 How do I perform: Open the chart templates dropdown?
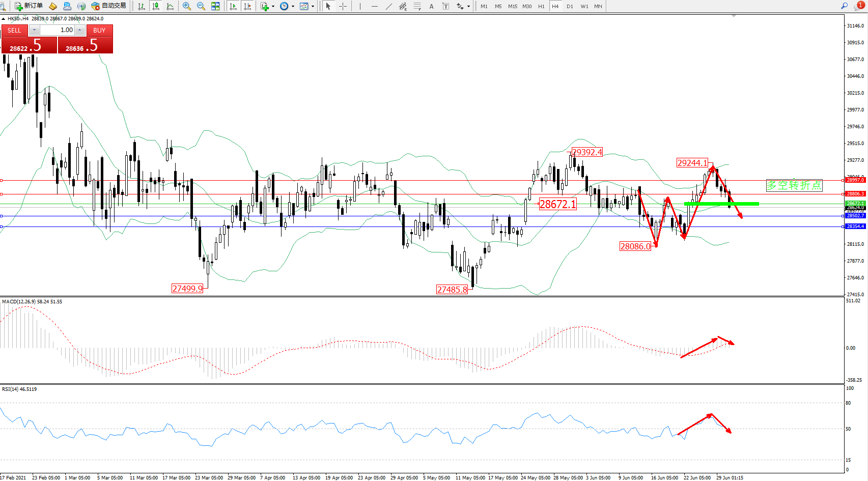click(x=313, y=7)
